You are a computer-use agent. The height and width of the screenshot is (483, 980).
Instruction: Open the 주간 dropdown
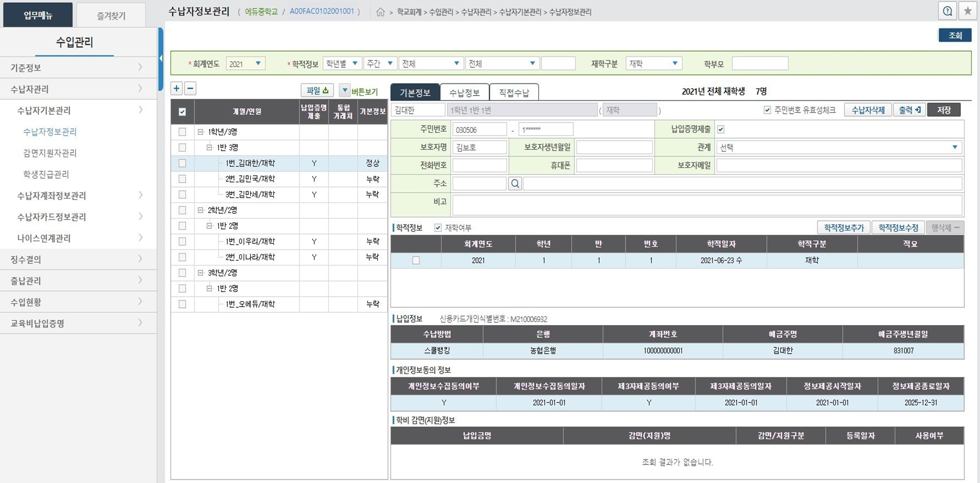[x=380, y=63]
